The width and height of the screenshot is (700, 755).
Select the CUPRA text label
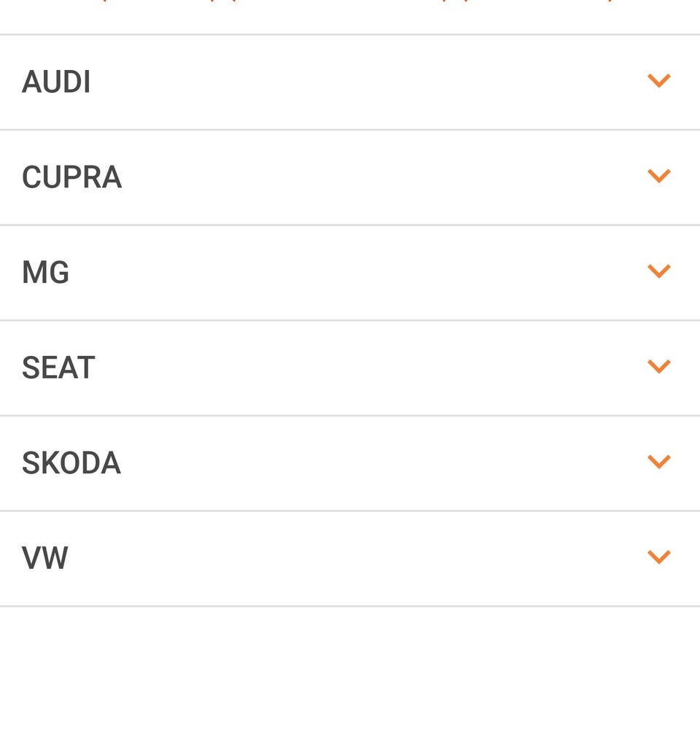(x=71, y=177)
